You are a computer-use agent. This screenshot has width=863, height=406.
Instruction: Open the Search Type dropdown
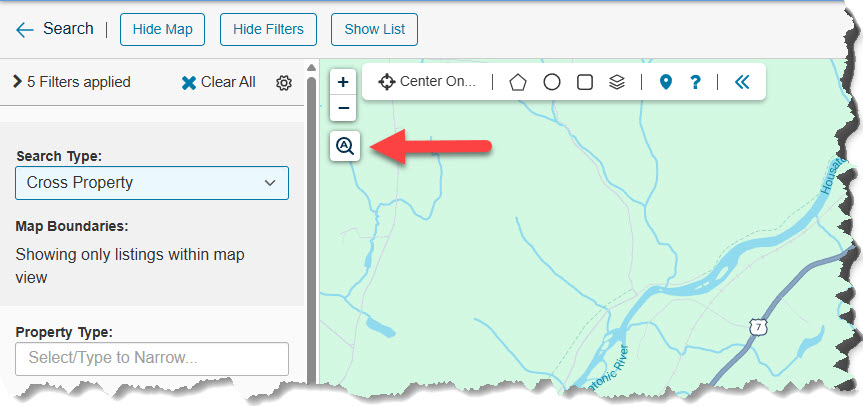(x=152, y=183)
